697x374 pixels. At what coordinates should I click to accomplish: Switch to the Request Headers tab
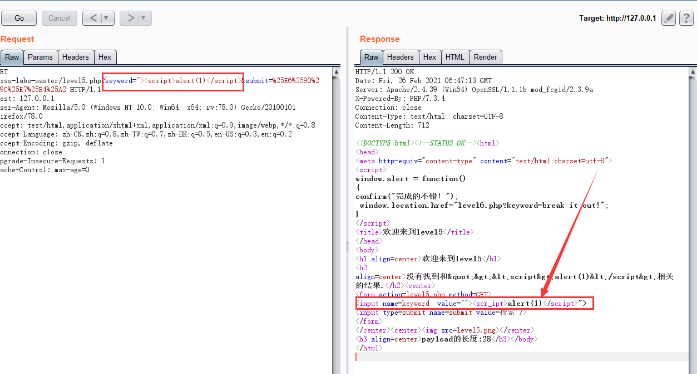click(x=76, y=57)
